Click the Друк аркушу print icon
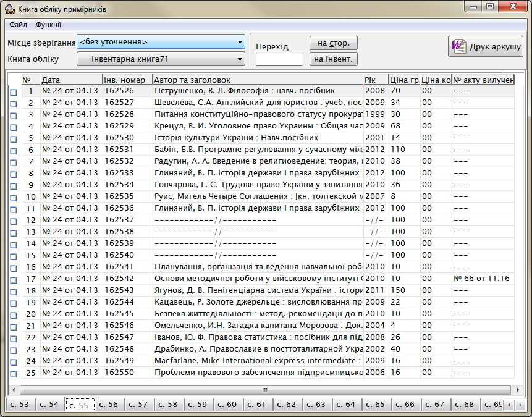The image size is (532, 417). point(459,47)
